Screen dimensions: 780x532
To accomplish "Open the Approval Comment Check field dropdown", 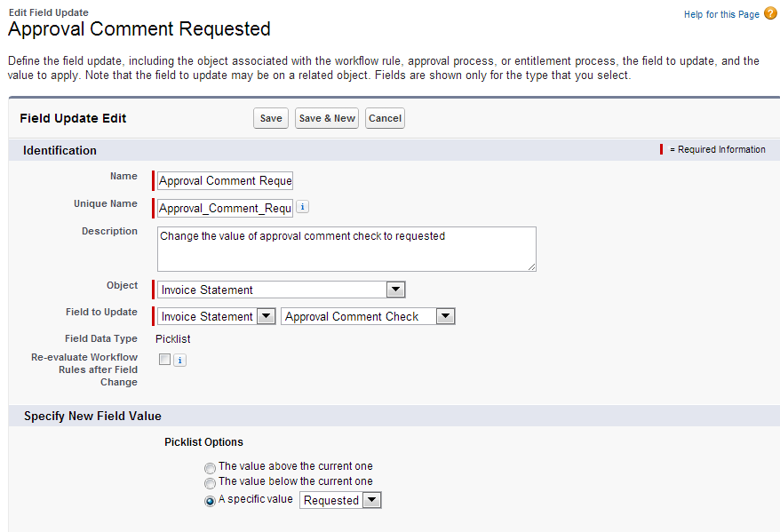I will coord(444,315).
